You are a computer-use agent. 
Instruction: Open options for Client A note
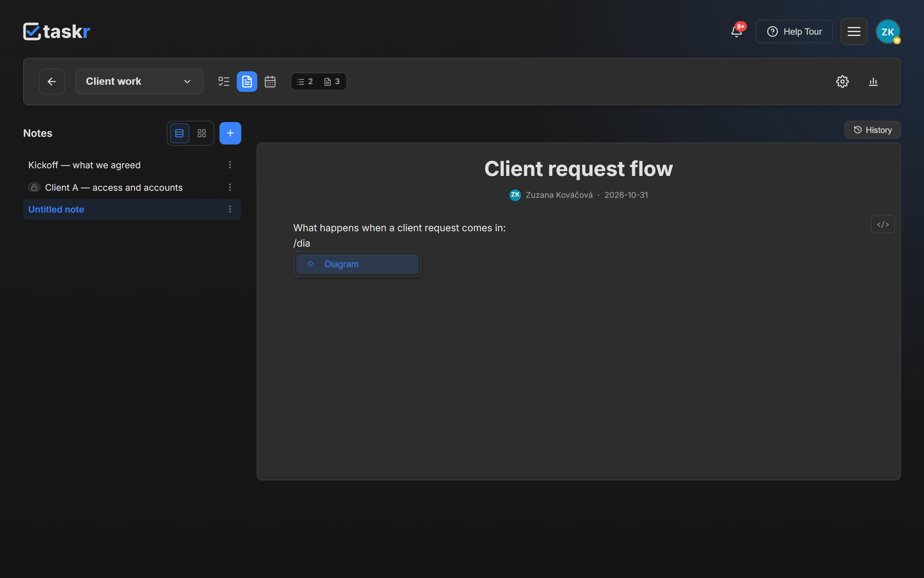pyautogui.click(x=230, y=187)
